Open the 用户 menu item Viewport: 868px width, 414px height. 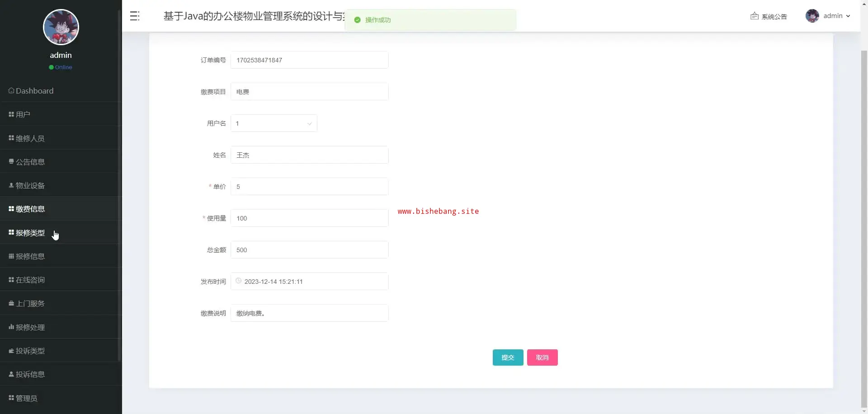[61, 114]
